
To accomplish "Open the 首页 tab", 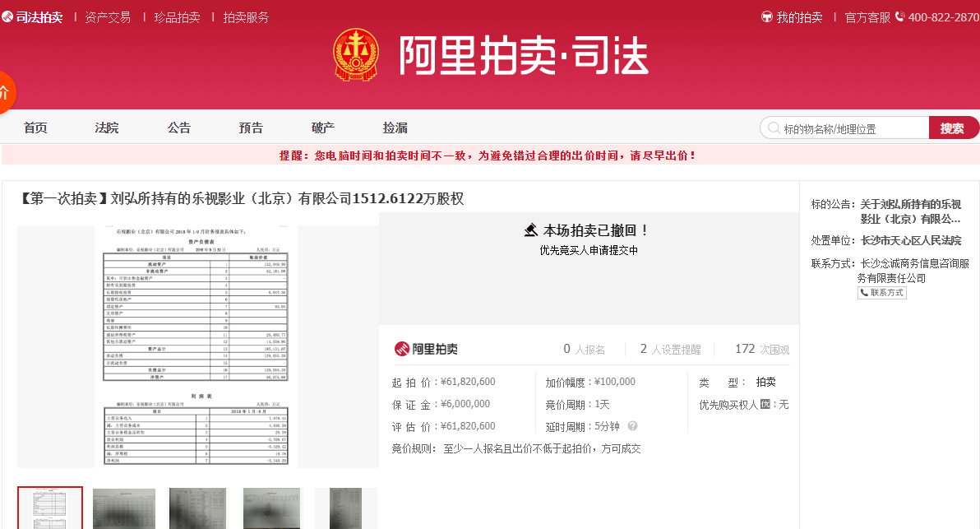I will click(x=35, y=128).
